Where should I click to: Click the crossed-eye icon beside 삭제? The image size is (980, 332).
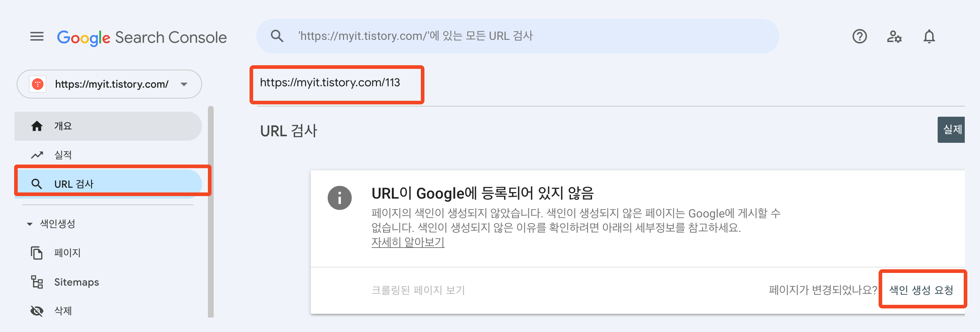pyautogui.click(x=37, y=311)
